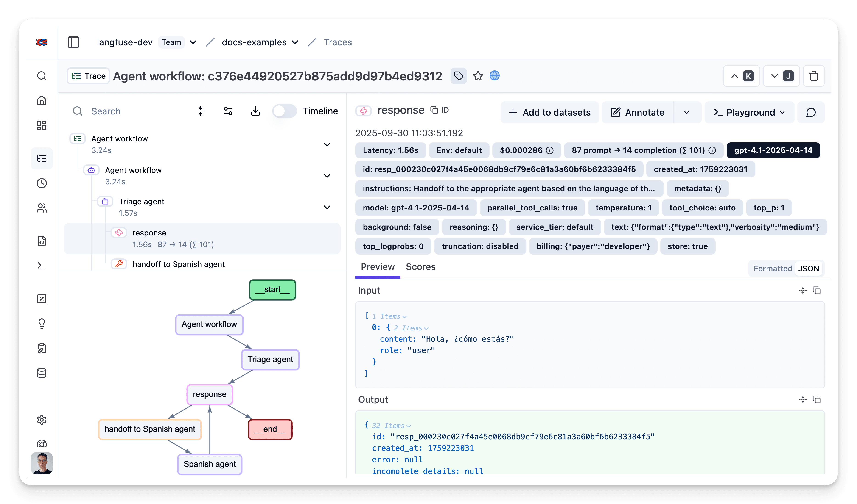Open langfuse-dev organization dropdown
This screenshot has width=857, height=504.
[x=193, y=42]
